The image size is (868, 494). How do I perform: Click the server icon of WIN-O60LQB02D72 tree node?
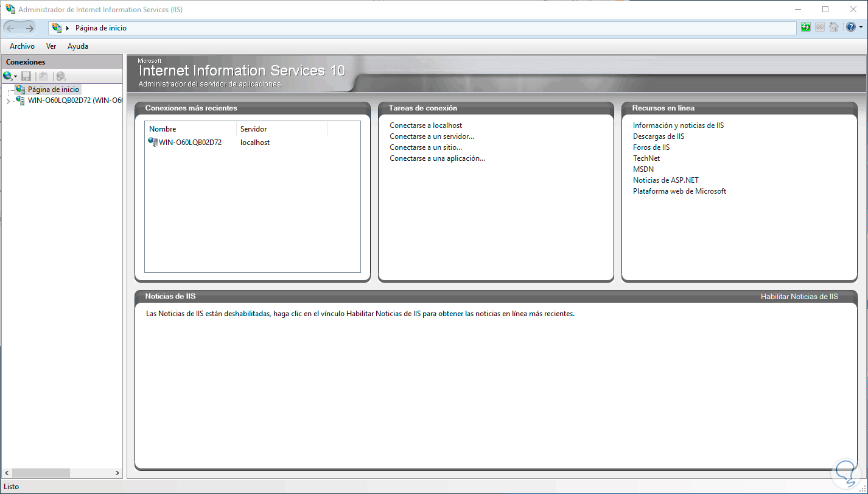point(21,101)
